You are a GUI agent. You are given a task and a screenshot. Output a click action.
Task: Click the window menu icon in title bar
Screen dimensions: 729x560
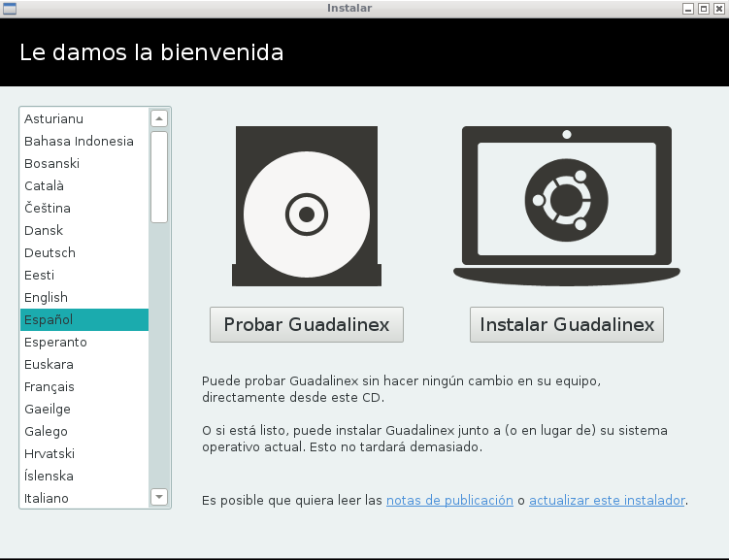point(10,9)
